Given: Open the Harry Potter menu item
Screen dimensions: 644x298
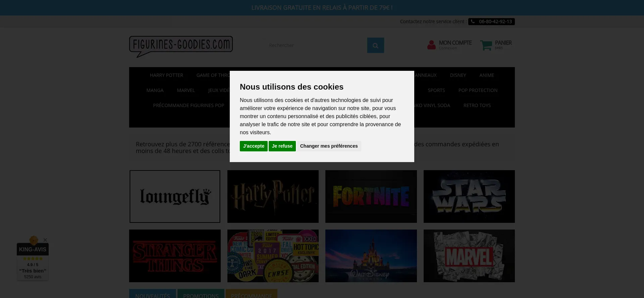Looking at the screenshot, I should (x=166, y=75).
